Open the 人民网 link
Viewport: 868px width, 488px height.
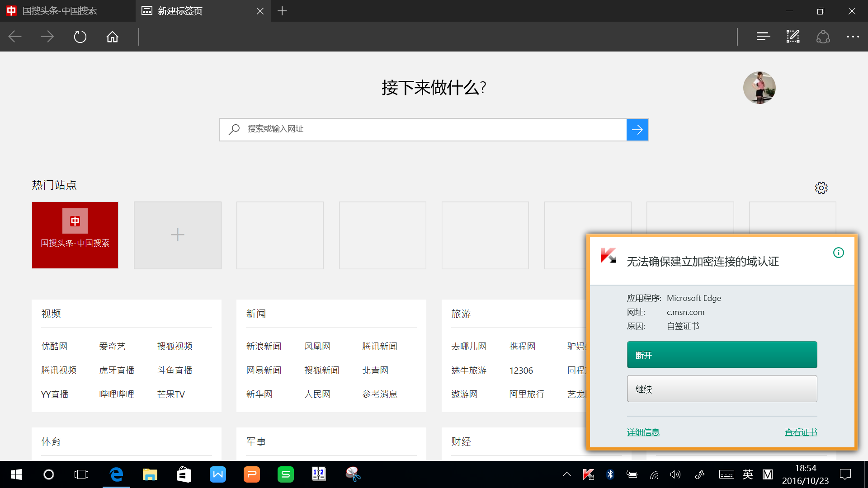pos(317,394)
